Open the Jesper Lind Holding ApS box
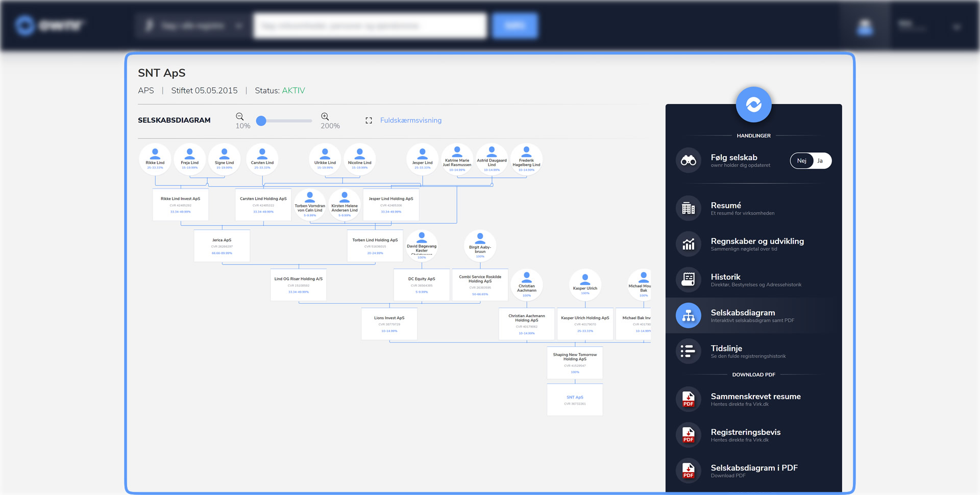 pos(391,204)
